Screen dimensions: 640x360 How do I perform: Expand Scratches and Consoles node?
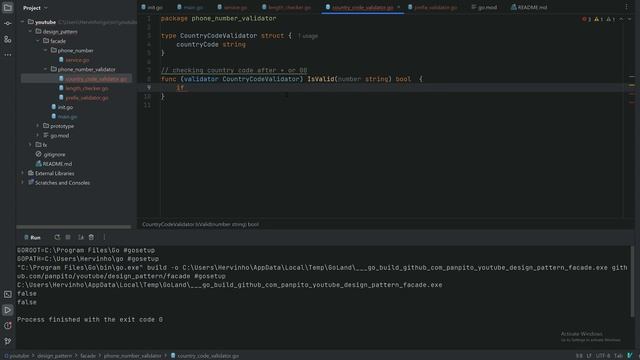click(22, 182)
